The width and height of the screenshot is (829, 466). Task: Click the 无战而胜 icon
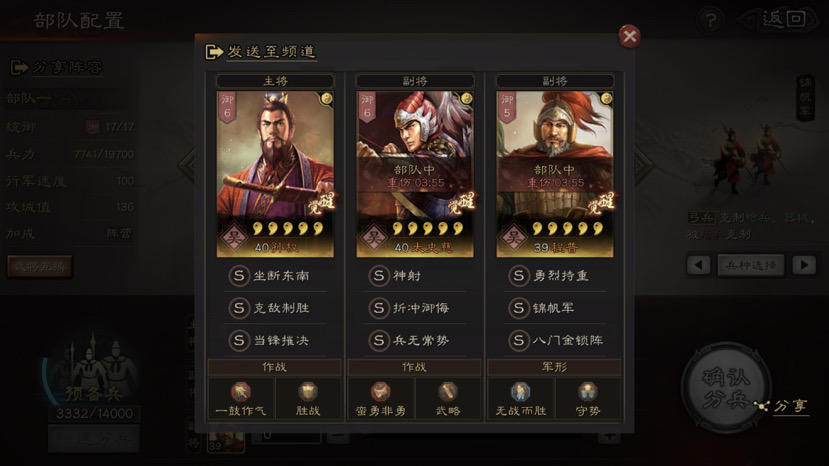(x=520, y=392)
